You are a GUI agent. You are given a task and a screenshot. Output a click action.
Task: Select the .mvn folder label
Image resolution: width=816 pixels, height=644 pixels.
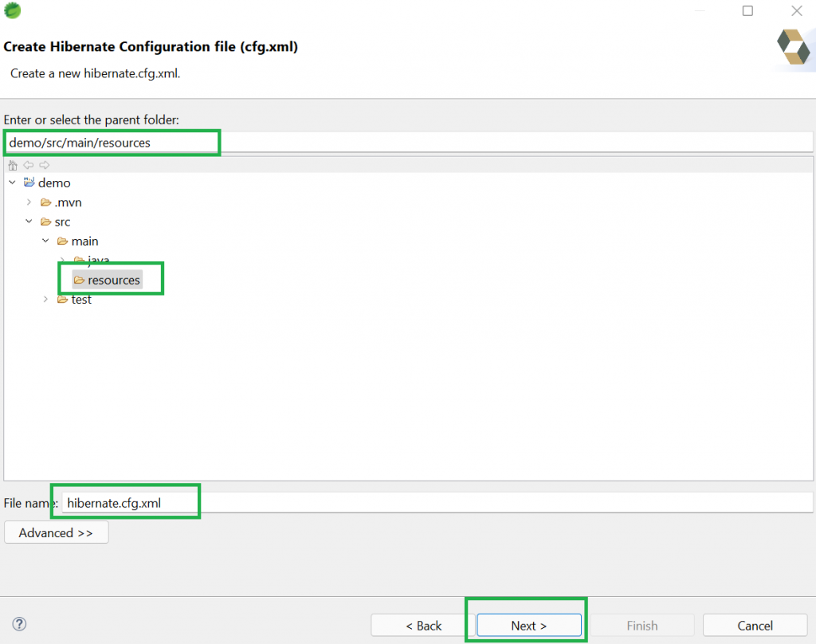point(69,202)
